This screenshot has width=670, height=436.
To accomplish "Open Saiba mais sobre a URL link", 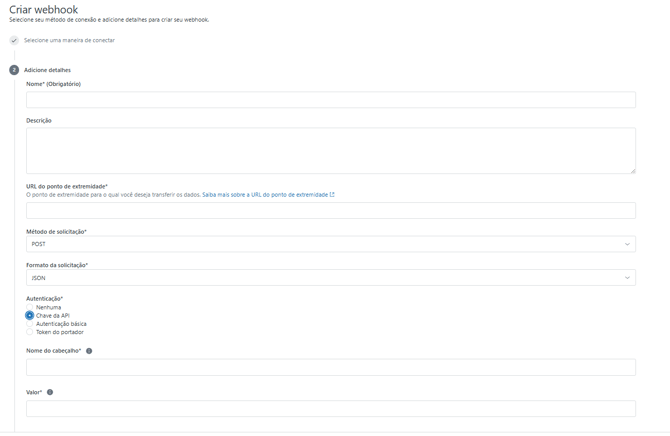I will [x=265, y=195].
